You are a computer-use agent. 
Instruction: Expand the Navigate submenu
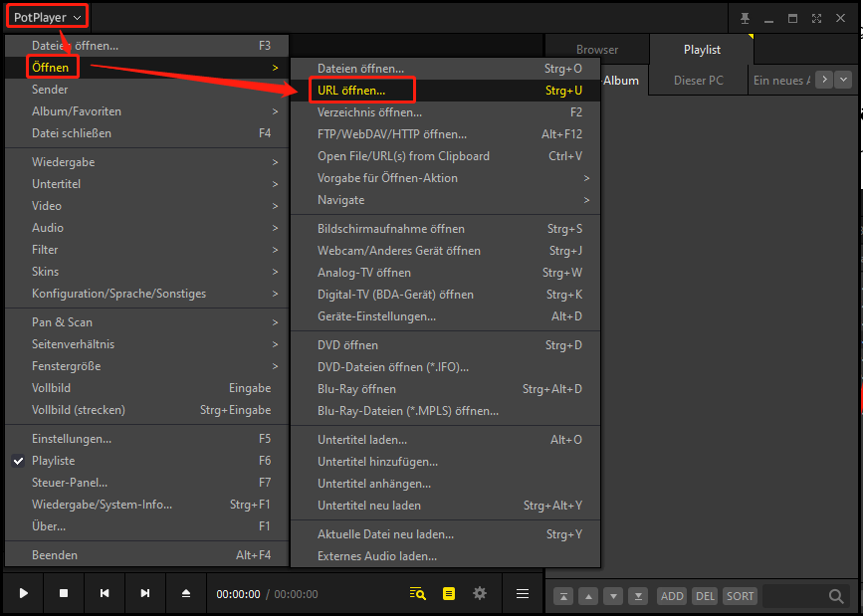(445, 200)
